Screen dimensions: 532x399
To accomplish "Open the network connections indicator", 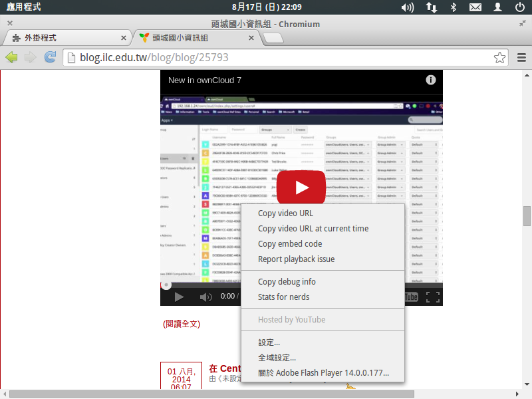I will point(431,7).
